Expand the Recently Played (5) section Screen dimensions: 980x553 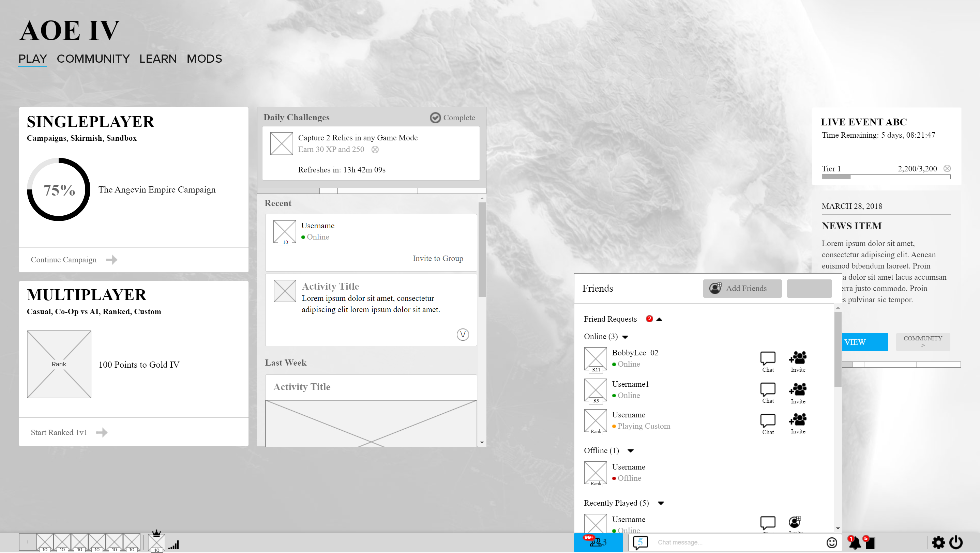coord(662,503)
